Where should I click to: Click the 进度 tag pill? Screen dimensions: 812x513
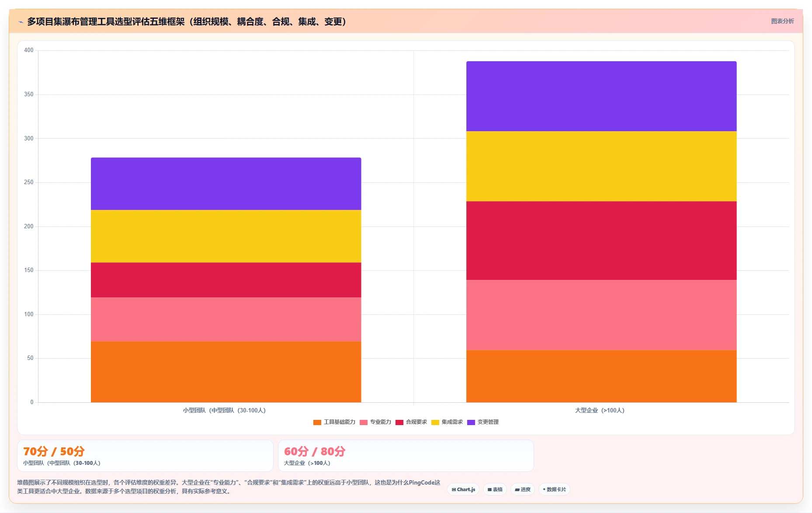pyautogui.click(x=522, y=489)
